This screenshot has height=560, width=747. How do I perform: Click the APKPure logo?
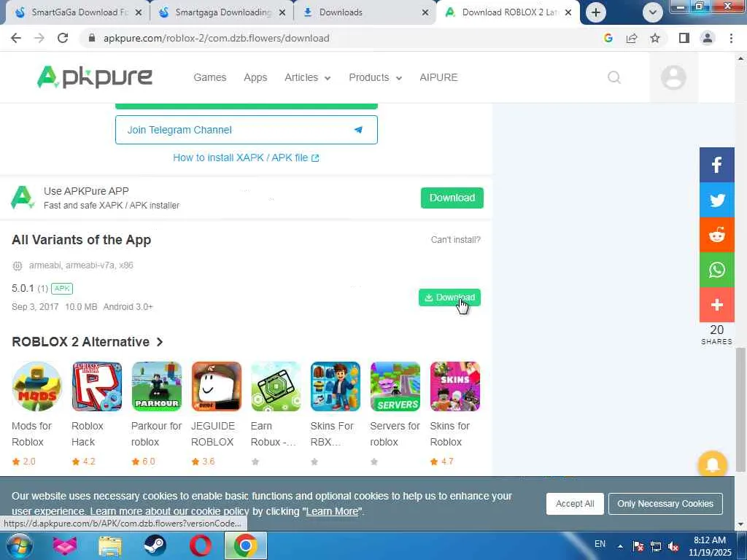click(94, 77)
